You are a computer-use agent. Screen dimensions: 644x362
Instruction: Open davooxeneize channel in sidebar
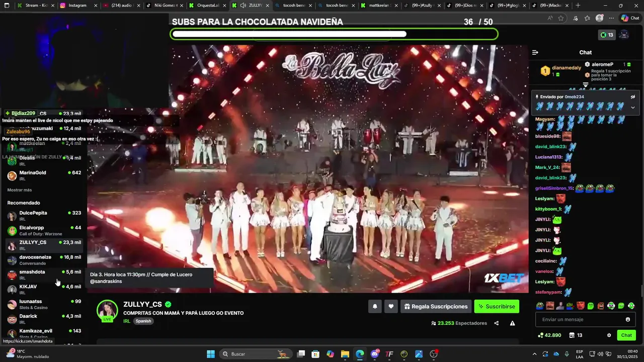pos(44,260)
